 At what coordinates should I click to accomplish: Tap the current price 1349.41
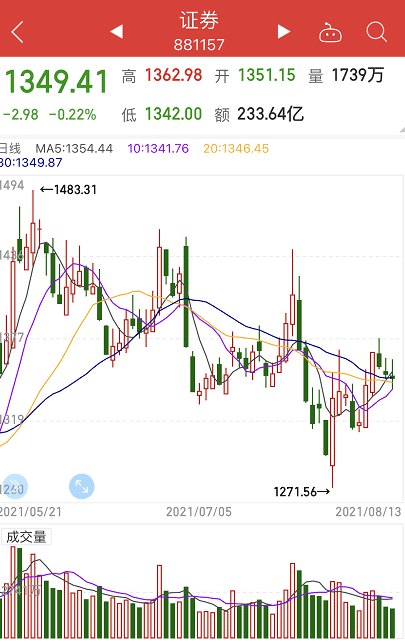(56, 82)
